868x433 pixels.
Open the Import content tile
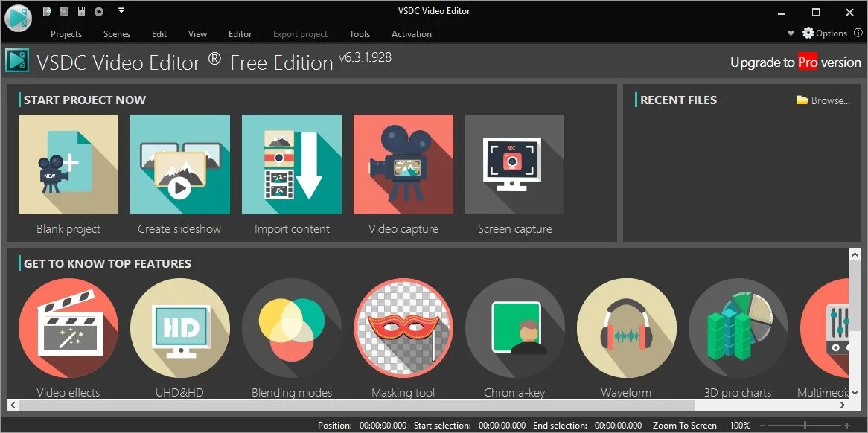(292, 164)
